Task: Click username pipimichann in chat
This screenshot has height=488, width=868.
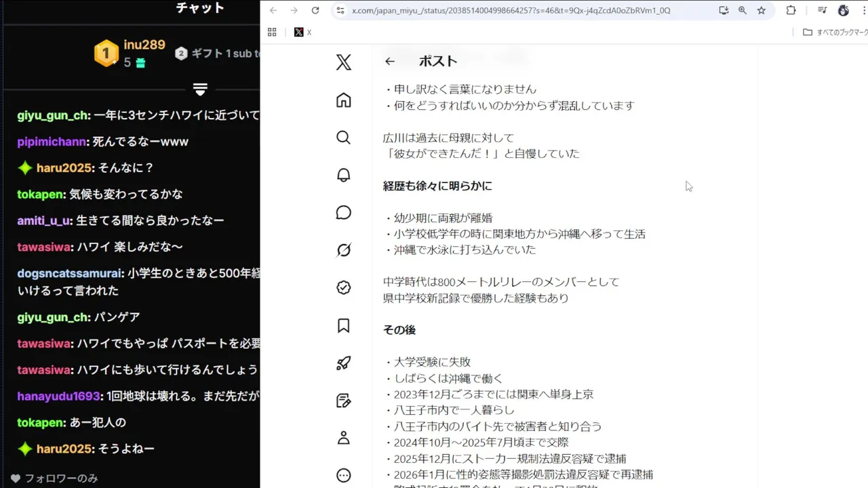Action: coord(51,142)
